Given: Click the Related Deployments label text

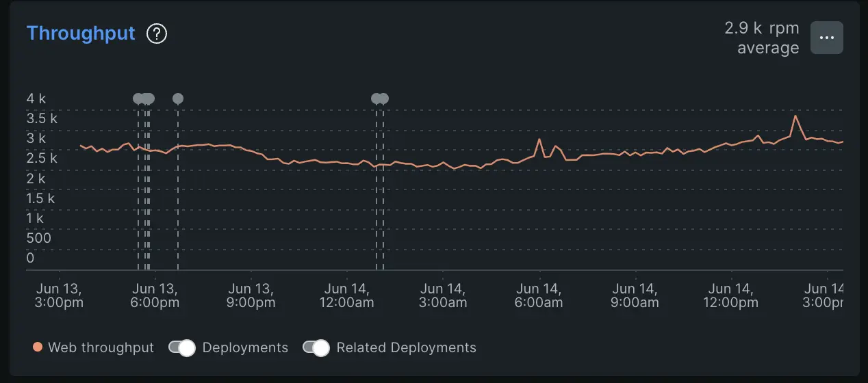Looking at the screenshot, I should pyautogui.click(x=406, y=347).
